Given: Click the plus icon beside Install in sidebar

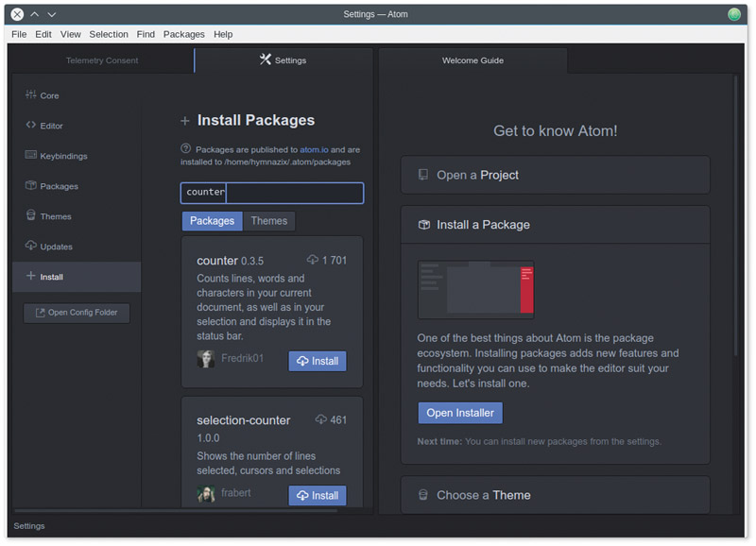Looking at the screenshot, I should coord(31,276).
